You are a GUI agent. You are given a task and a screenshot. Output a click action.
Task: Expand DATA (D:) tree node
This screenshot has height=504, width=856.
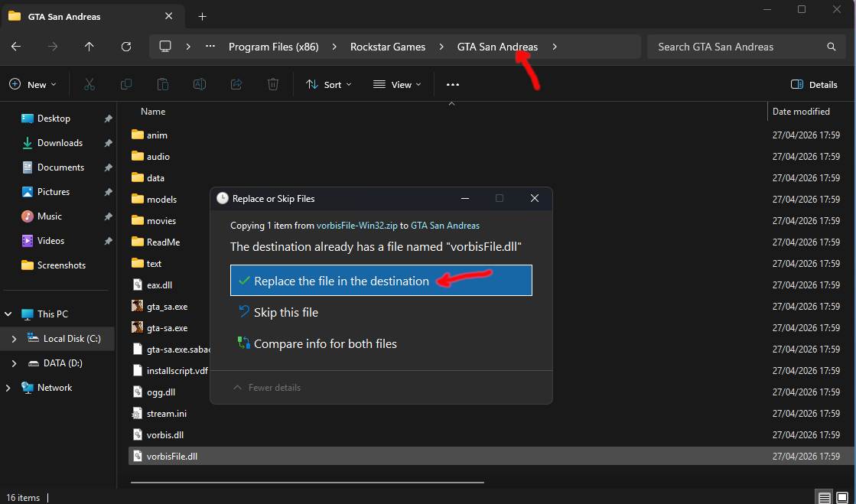tap(14, 363)
